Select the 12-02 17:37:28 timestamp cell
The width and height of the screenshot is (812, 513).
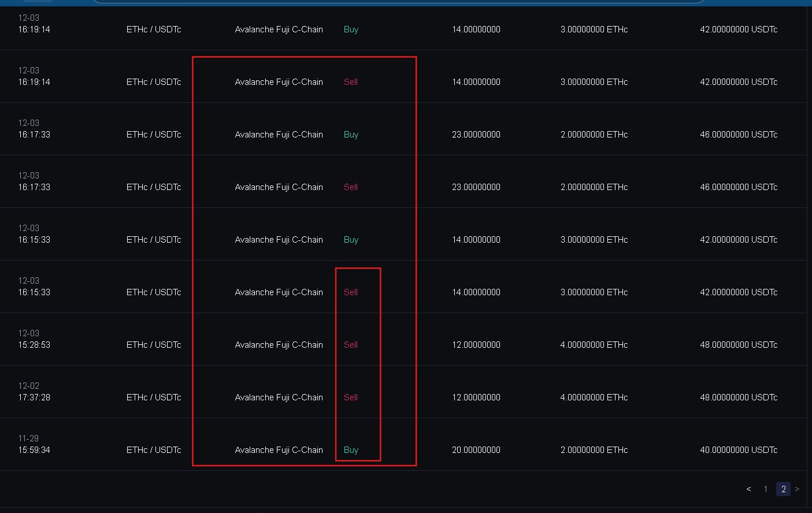point(34,392)
